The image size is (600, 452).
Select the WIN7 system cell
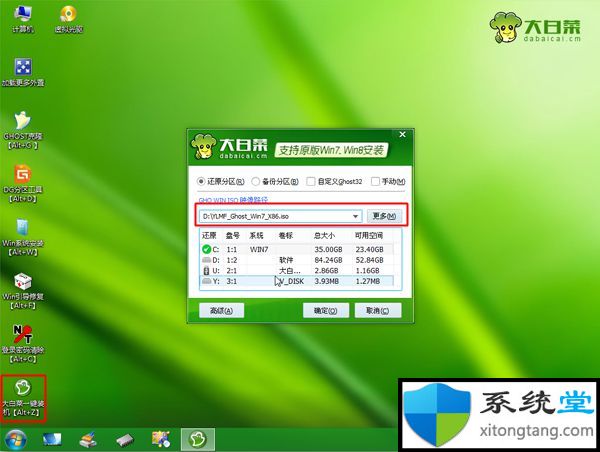pos(259,250)
